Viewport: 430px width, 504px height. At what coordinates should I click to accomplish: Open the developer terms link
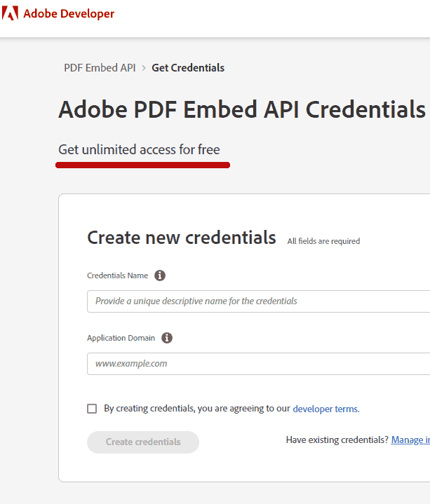(326, 409)
